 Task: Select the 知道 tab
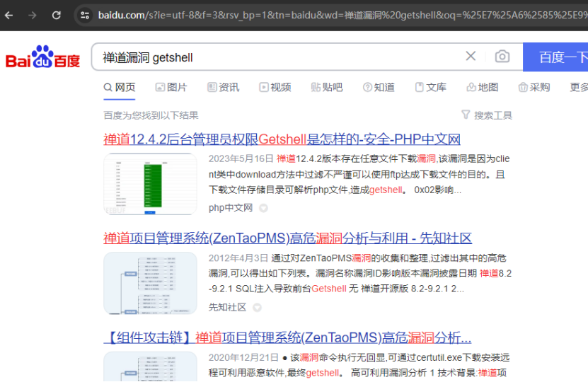[x=379, y=87]
